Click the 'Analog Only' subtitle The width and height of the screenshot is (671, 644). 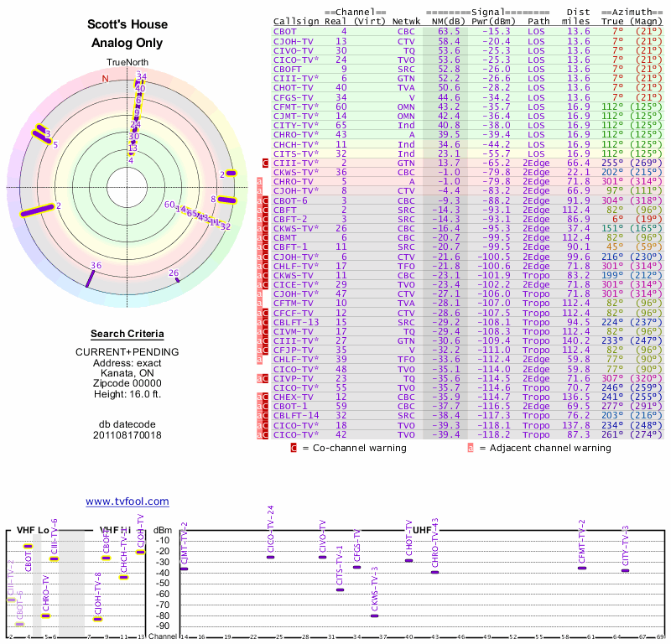(x=127, y=43)
